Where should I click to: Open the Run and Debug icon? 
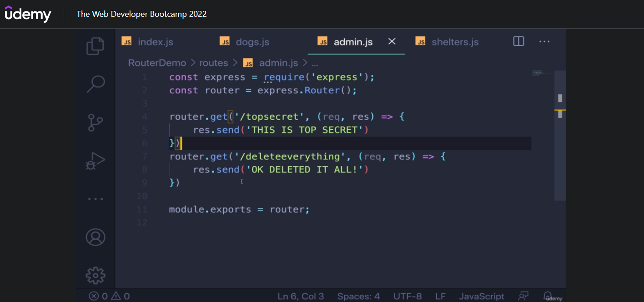coord(96,161)
